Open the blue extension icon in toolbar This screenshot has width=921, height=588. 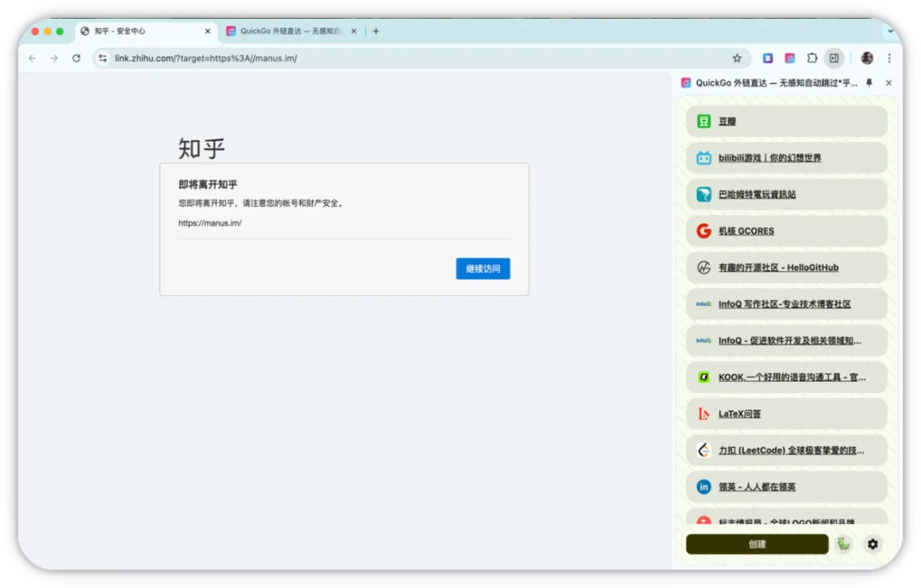tap(767, 58)
